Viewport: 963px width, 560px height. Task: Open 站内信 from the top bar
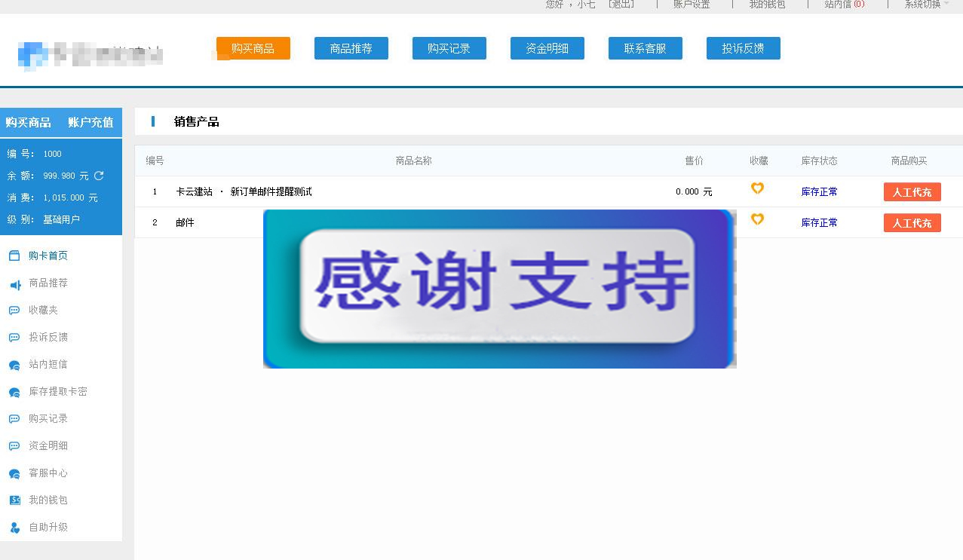pyautogui.click(x=839, y=4)
